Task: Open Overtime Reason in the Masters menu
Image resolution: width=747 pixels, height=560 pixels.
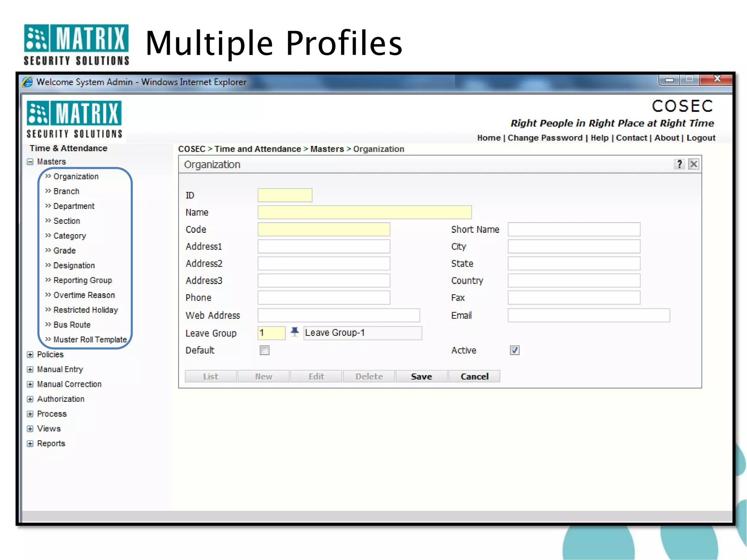Action: point(84,295)
